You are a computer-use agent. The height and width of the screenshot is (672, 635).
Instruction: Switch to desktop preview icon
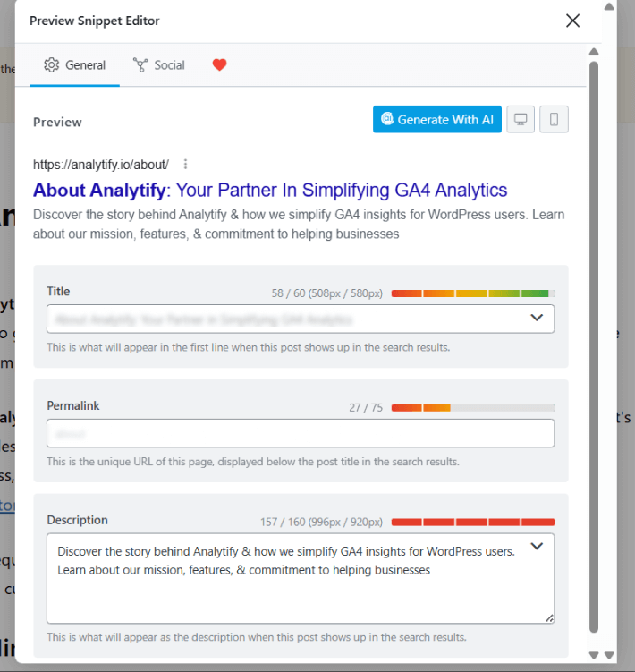pyautogui.click(x=521, y=119)
